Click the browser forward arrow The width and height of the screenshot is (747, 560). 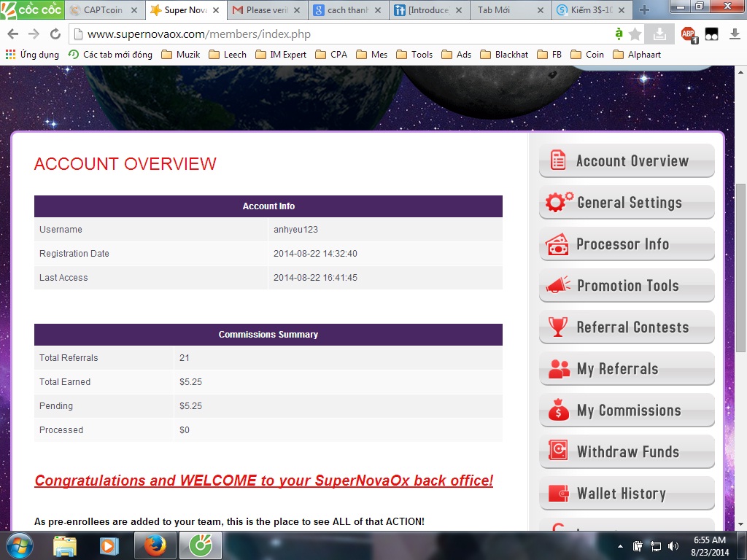34,34
